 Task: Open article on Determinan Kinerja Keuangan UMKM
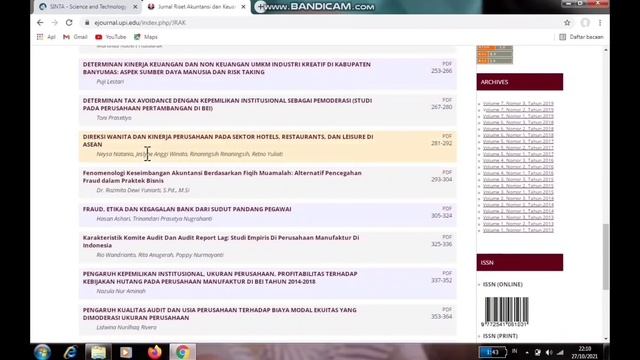coord(227,68)
